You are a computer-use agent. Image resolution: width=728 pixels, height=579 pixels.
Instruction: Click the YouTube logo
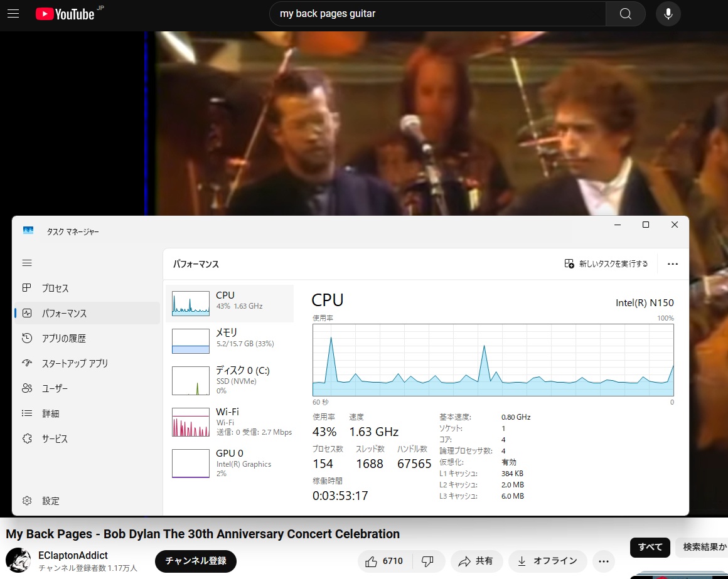(65, 14)
